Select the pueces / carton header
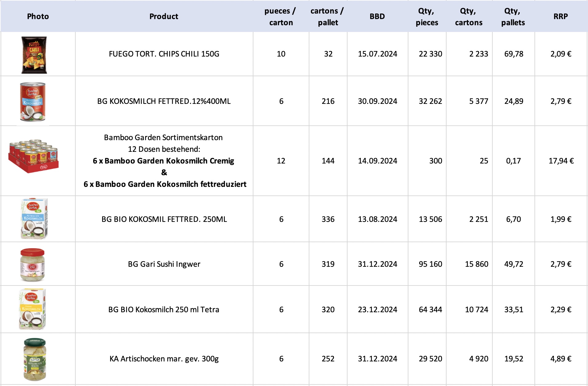This screenshot has width=588, height=386. point(280,17)
